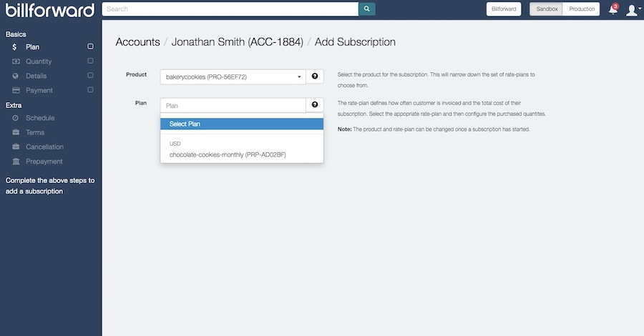644x336 pixels.
Task: Go to the Quantity step in sidebar
Action: 39,61
